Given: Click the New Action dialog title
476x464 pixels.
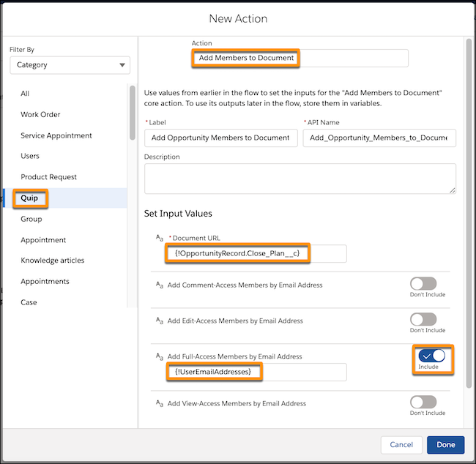Looking at the screenshot, I should pyautogui.click(x=238, y=19).
